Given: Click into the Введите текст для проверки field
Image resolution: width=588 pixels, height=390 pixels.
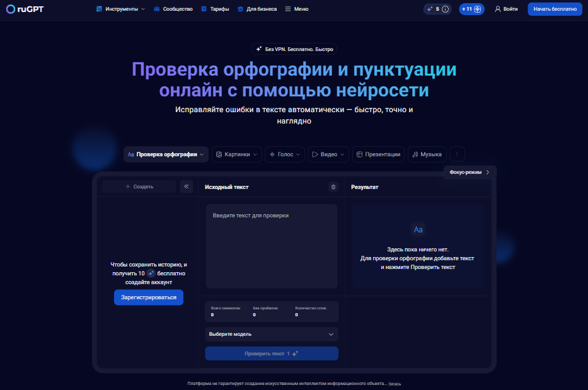Looking at the screenshot, I should click(x=272, y=246).
